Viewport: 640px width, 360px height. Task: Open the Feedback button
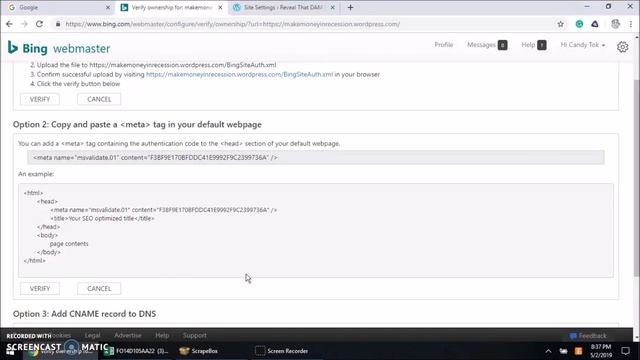click(x=588, y=336)
